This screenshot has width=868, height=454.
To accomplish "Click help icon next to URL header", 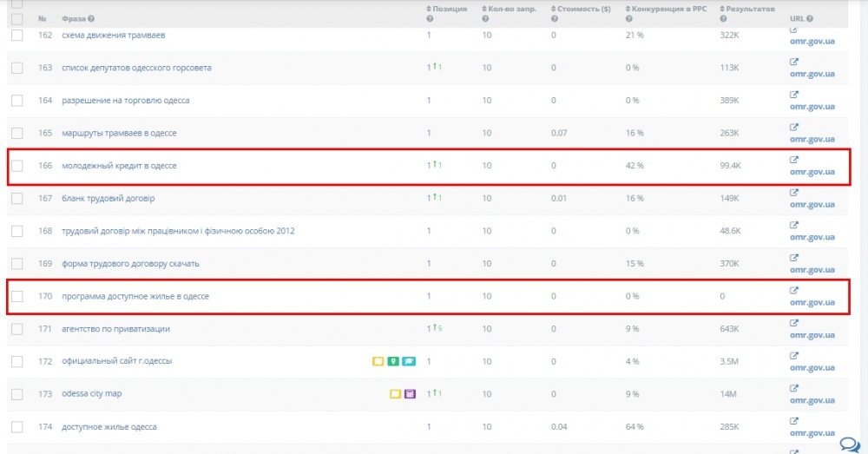I will click(811, 19).
